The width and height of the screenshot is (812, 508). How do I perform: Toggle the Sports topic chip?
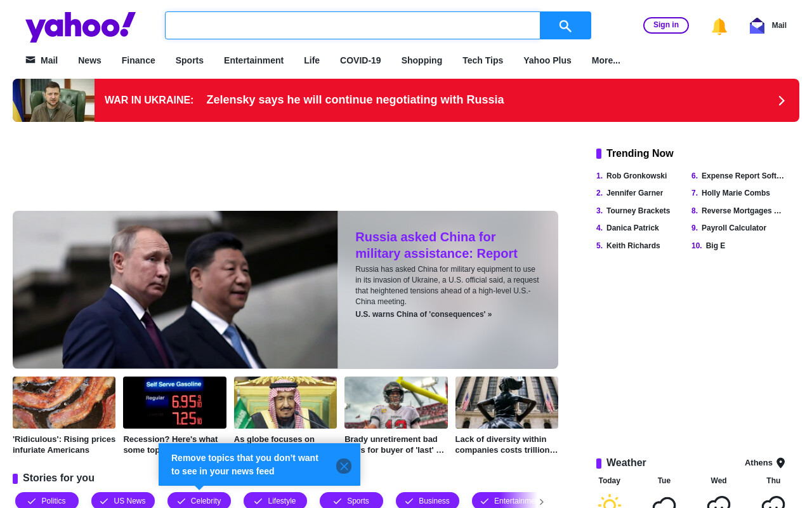pos(351,500)
